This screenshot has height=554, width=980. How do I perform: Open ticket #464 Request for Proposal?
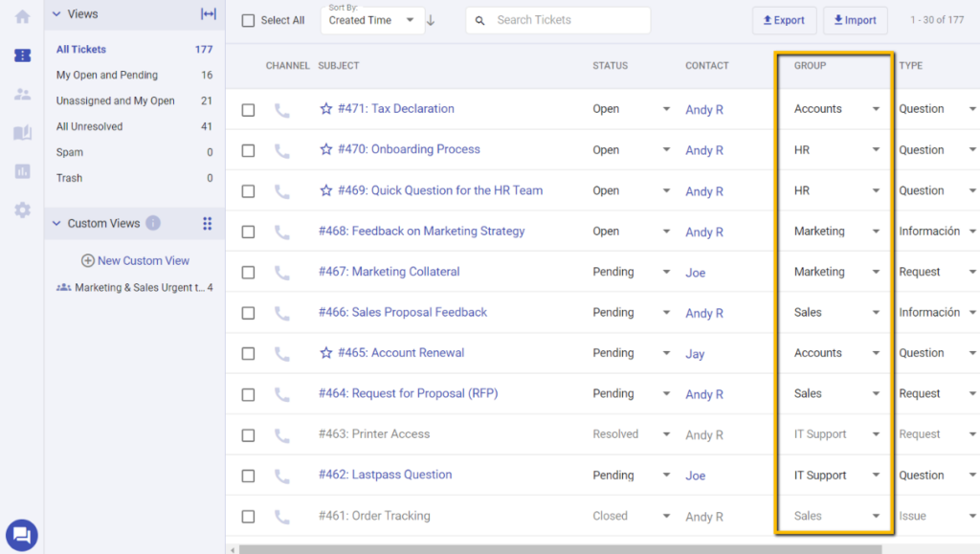tap(408, 393)
